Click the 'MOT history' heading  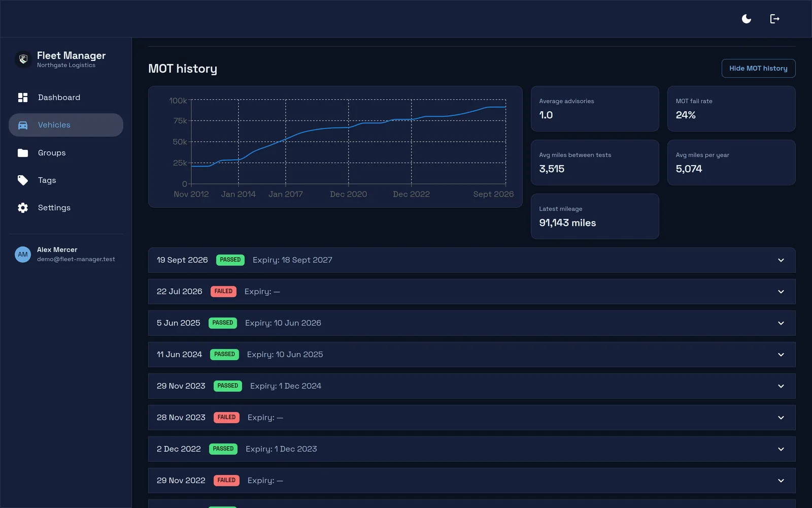tap(183, 69)
